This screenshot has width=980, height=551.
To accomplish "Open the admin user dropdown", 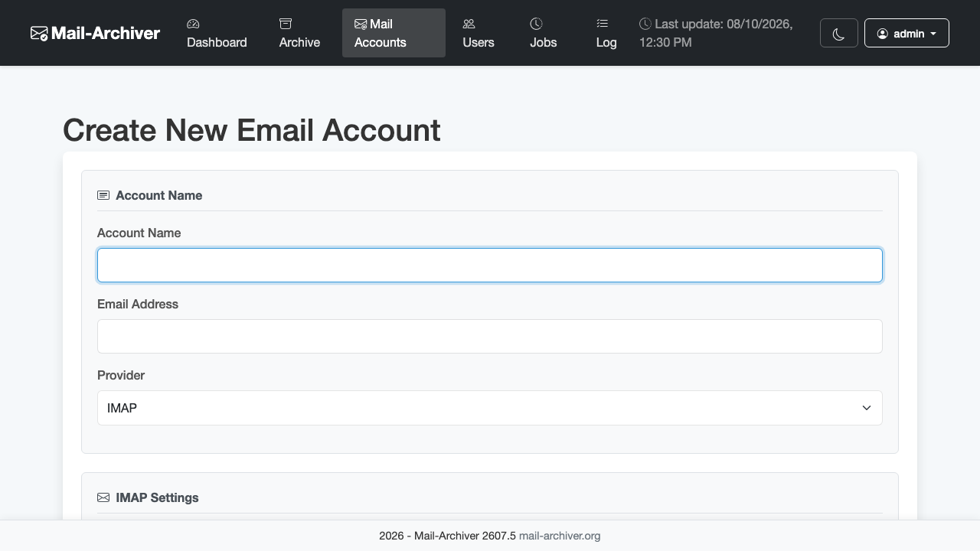I will coord(906,34).
